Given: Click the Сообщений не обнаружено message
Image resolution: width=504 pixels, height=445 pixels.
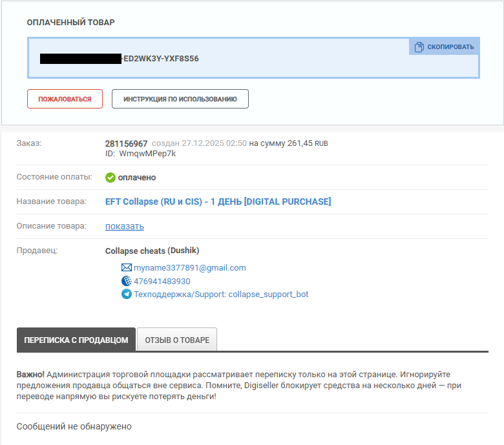Looking at the screenshot, I should 74,426.
